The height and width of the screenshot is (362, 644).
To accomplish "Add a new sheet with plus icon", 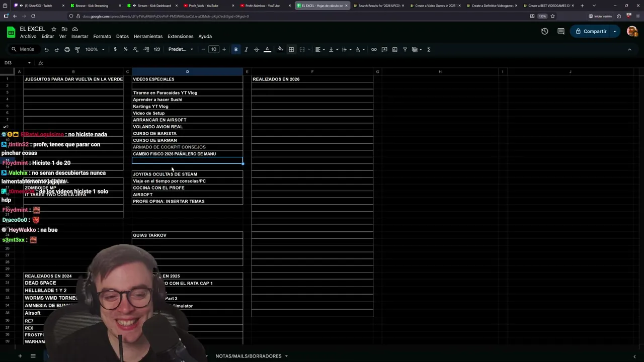I will [x=20, y=356].
